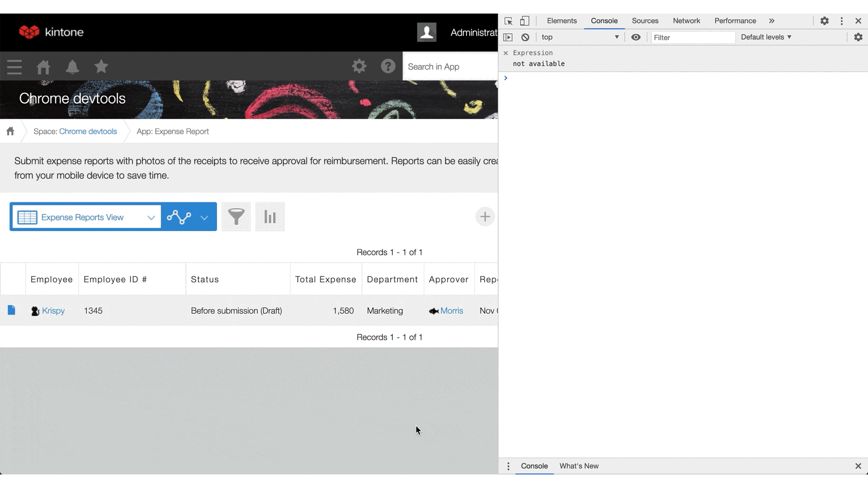
Task: Select the inspect element cursor in DevTools
Action: click(x=508, y=21)
